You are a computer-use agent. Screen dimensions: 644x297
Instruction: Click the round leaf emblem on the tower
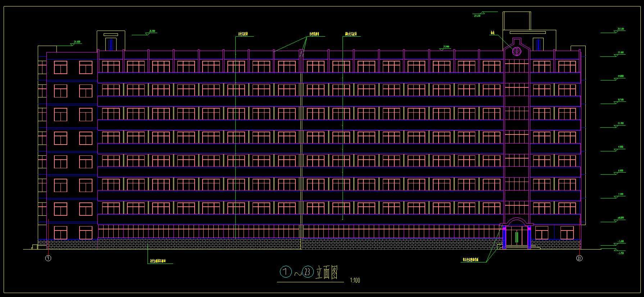point(516,51)
